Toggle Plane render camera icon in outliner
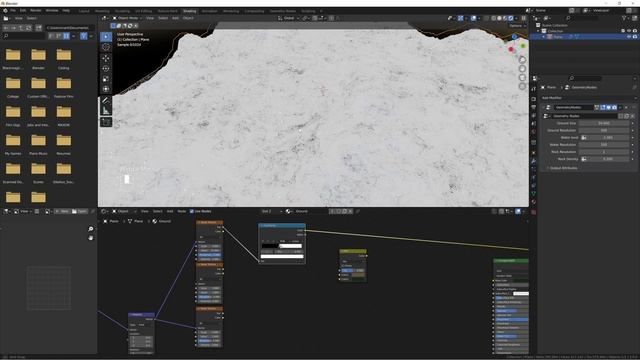Viewport: 640px width, 360px height. point(635,37)
